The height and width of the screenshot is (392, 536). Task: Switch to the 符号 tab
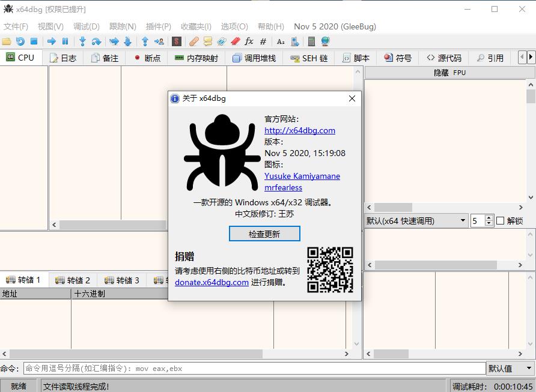(x=398, y=58)
